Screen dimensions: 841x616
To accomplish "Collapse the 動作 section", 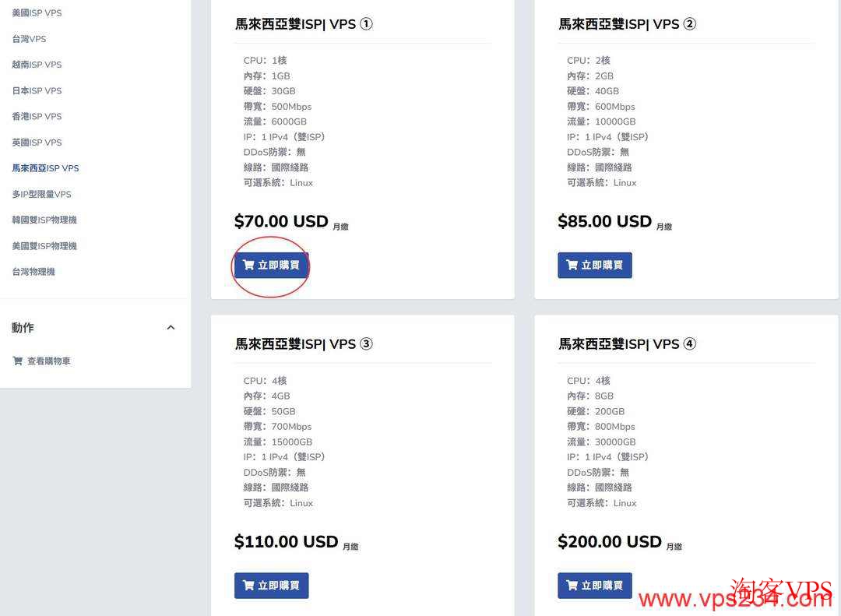I will click(x=171, y=327).
